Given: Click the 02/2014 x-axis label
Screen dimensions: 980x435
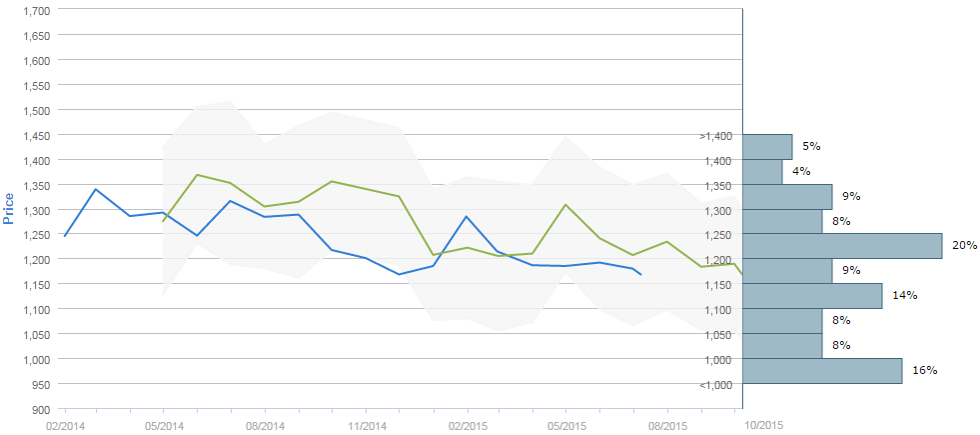Looking at the screenshot, I should 65,426.
